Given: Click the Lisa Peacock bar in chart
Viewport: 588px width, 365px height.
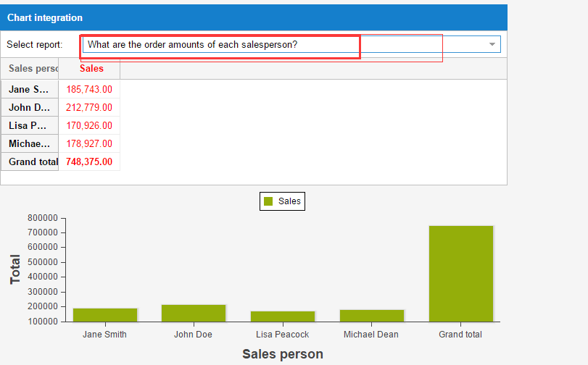Looking at the screenshot, I should 283,316.
